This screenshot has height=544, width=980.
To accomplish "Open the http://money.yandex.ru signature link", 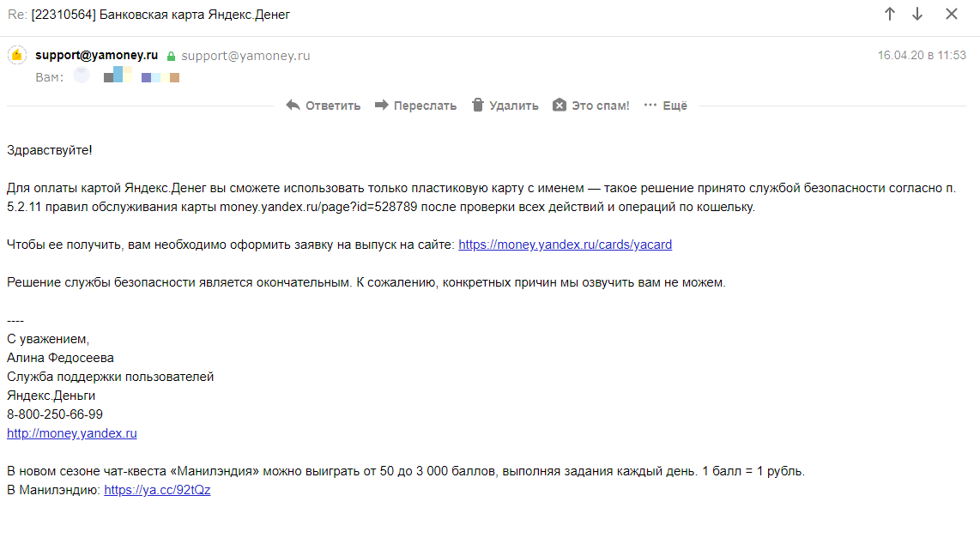I will pyautogui.click(x=72, y=433).
